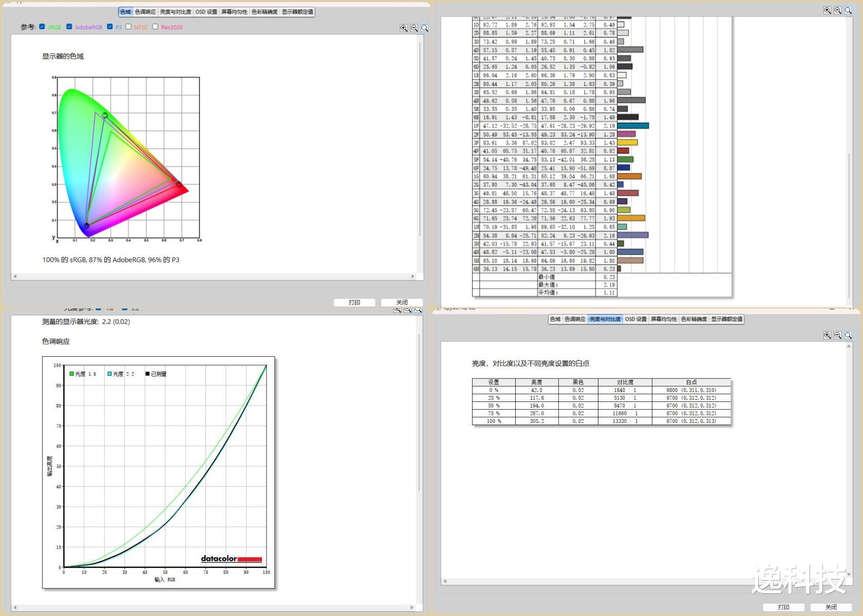The image size is (863, 616).
Task: Click left arrow of gamut window horizontal scrollbar
Action: pos(15,276)
